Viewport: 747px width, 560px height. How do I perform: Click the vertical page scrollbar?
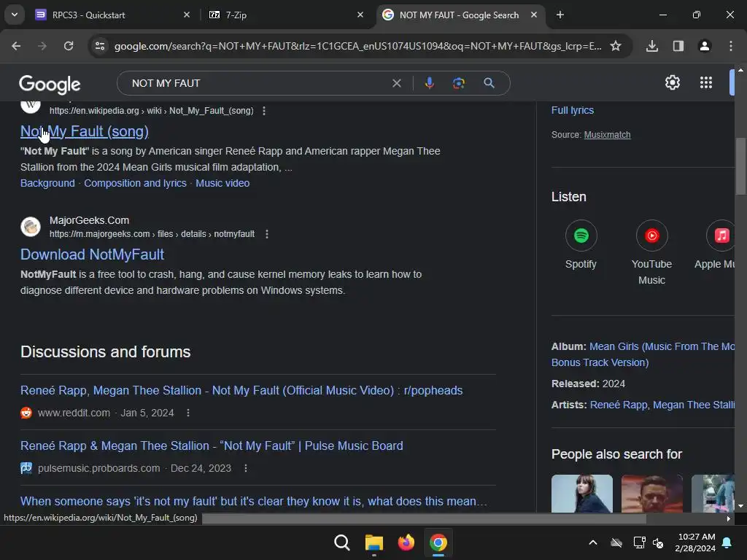tap(740, 166)
